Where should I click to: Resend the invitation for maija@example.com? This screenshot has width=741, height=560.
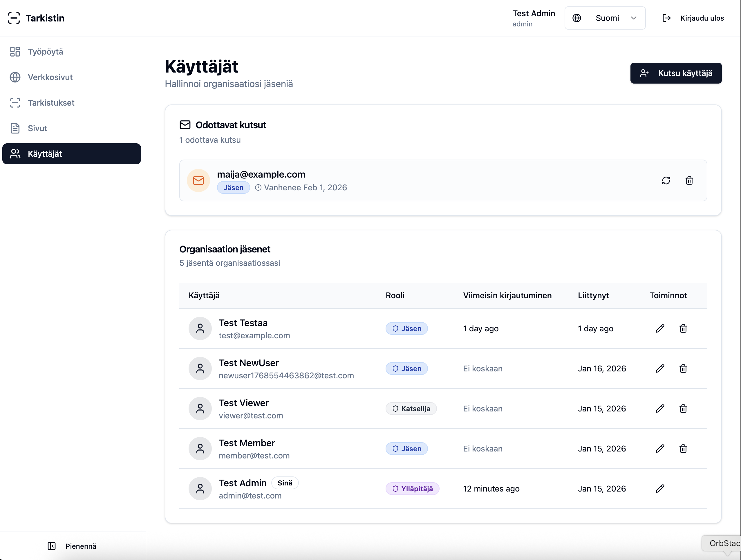pos(666,180)
